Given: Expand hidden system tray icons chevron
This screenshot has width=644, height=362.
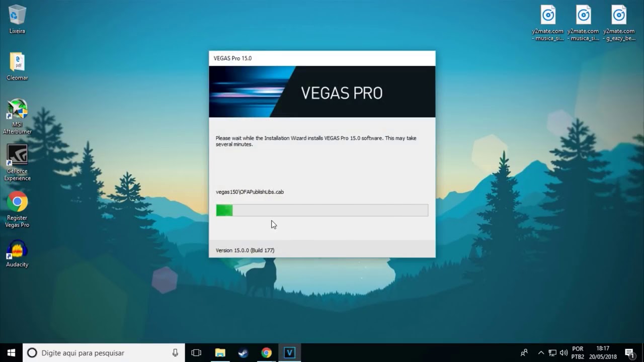Looking at the screenshot, I should pyautogui.click(x=541, y=353).
